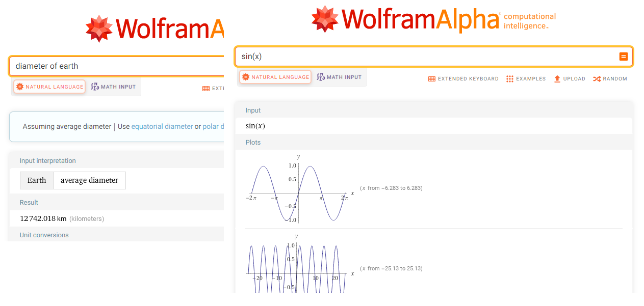Click the 'Input' section heading
The image size is (644, 306).
click(x=253, y=110)
